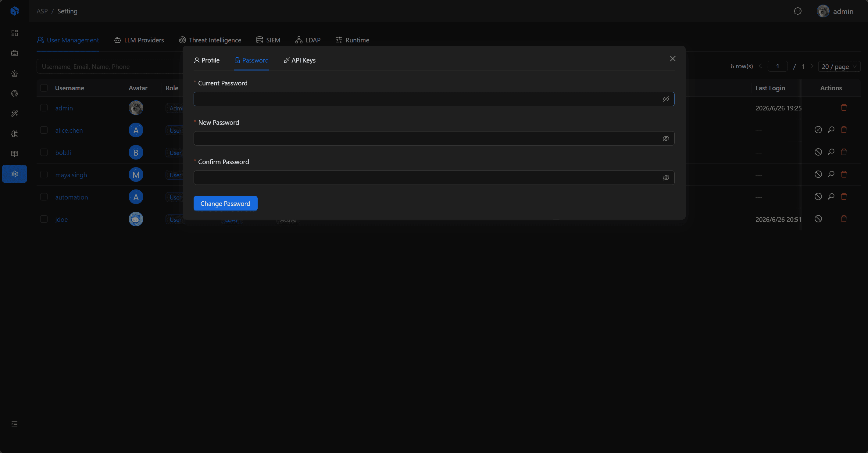The height and width of the screenshot is (453, 868).
Task: Tick the checkbox for admin row
Action: tap(44, 108)
